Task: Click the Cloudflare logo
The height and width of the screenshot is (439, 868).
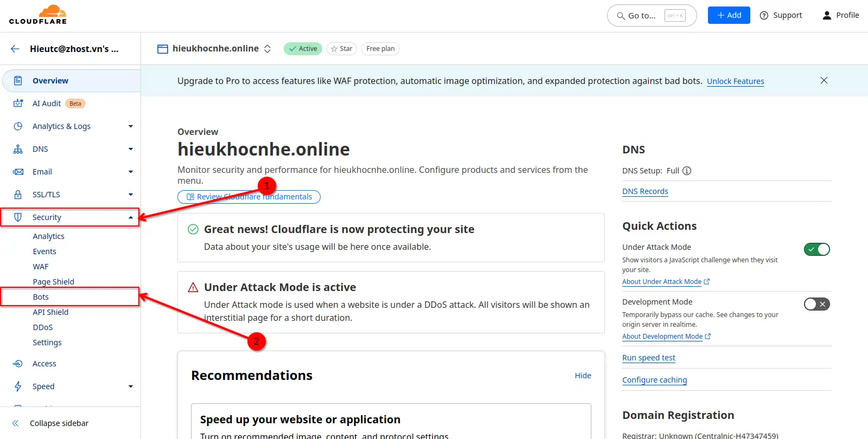Action: [38, 15]
